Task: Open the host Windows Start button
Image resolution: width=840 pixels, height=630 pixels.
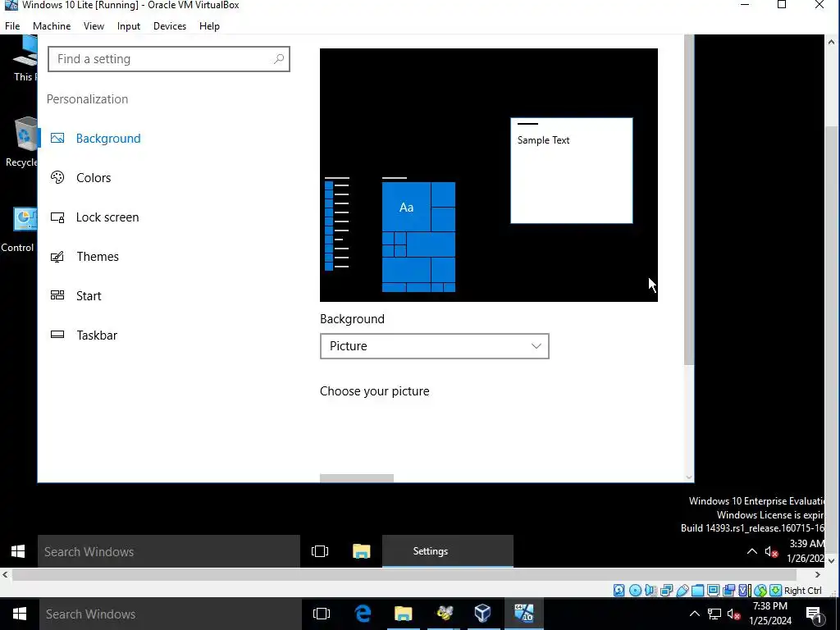Action: pyautogui.click(x=20, y=614)
